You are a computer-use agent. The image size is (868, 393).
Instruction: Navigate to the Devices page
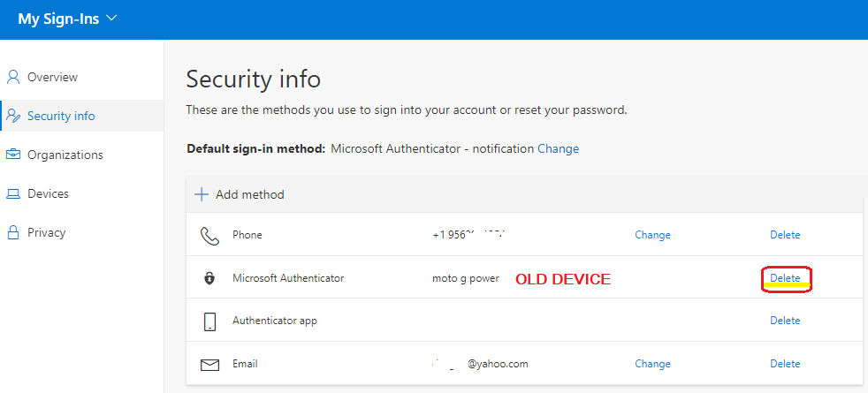(48, 193)
